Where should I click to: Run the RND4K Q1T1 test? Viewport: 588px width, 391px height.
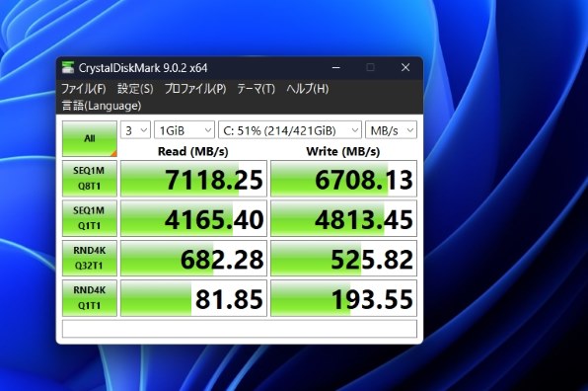click(x=90, y=298)
